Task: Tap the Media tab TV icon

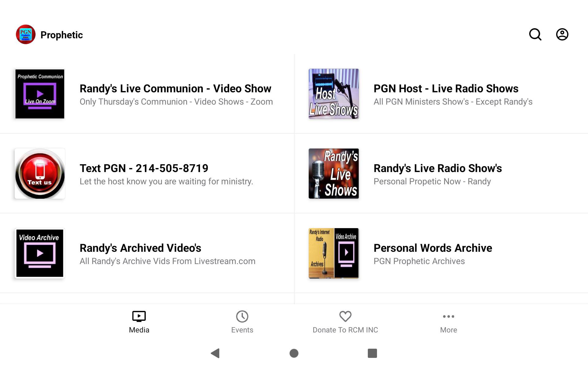Action: tap(139, 316)
